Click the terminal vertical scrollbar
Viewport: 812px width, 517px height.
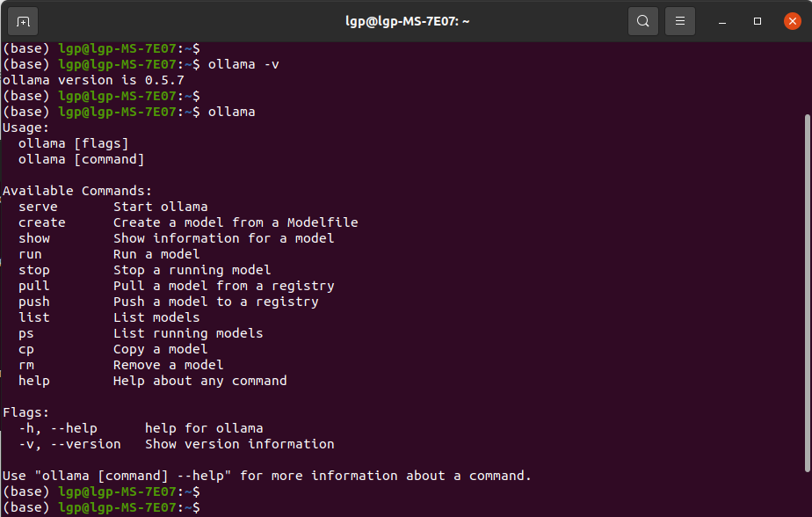[x=807, y=293]
